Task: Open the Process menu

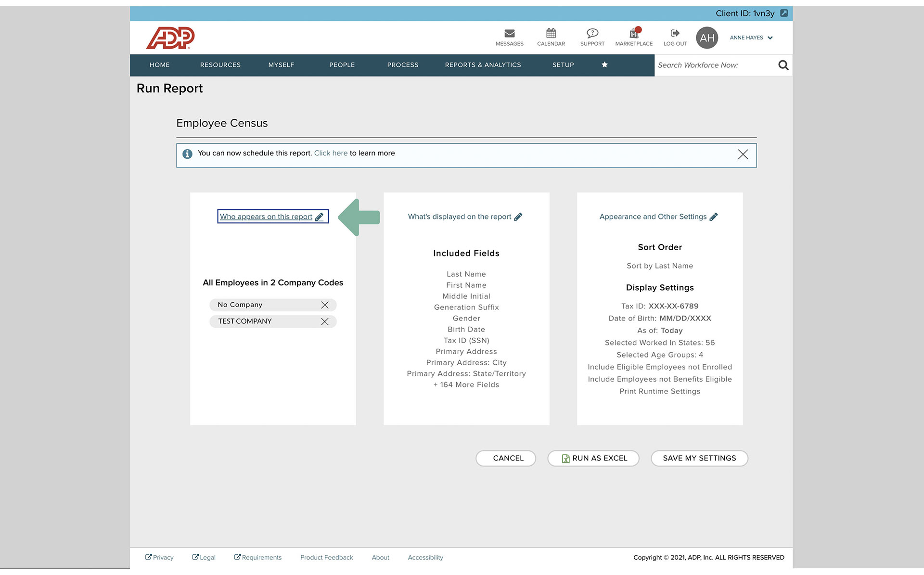Action: (403, 65)
